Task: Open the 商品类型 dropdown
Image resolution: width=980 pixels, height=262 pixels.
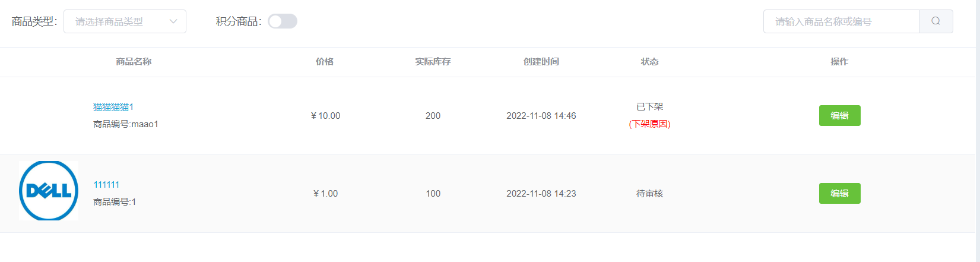Action: [125, 21]
